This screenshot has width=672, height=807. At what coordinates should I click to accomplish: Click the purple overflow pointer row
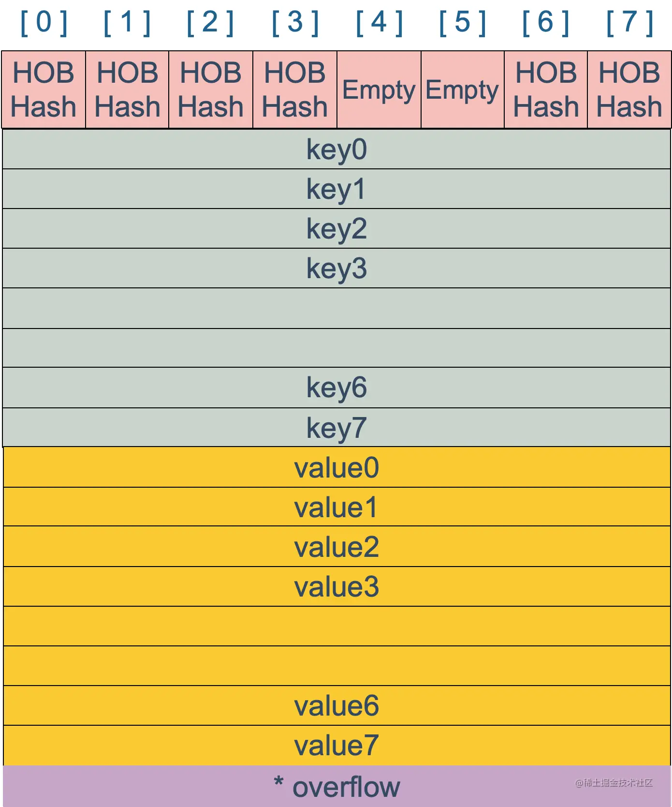point(336,786)
